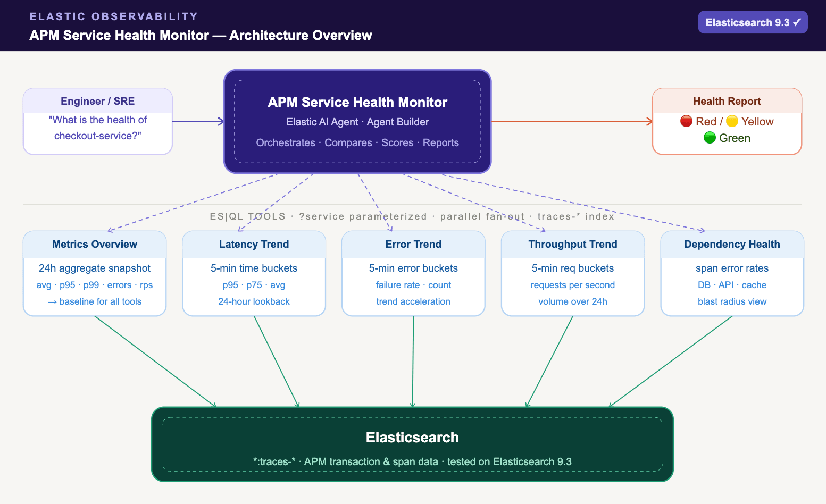This screenshot has width=826, height=504.
Task: Click the "Elastic AI Agent · Agent Builder" subtitle
Action: 357,122
